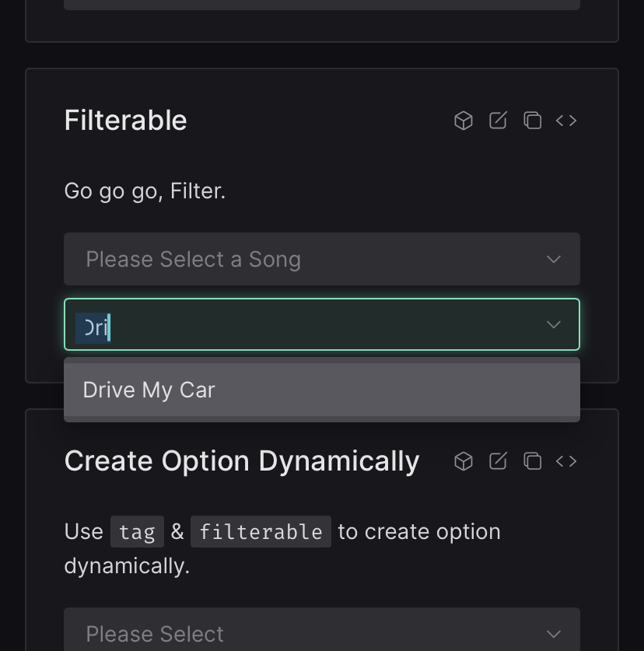Click edit icon beside Create Option Dynamically

[x=498, y=460]
